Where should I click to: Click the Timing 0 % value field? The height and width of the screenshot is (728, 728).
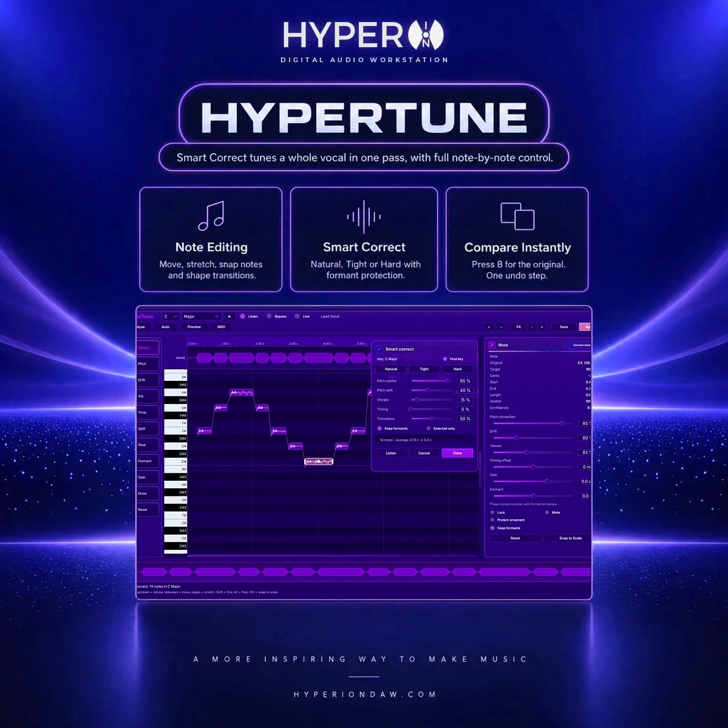[x=465, y=409]
